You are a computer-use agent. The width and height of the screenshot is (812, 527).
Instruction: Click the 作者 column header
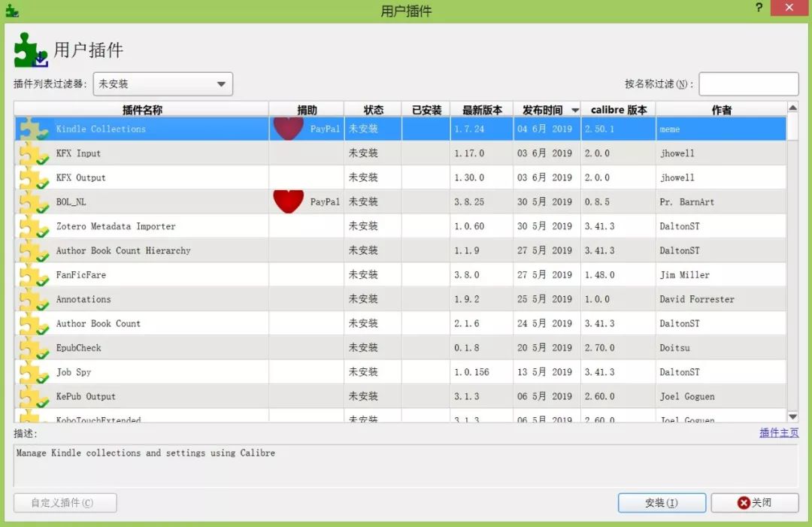[x=721, y=110]
